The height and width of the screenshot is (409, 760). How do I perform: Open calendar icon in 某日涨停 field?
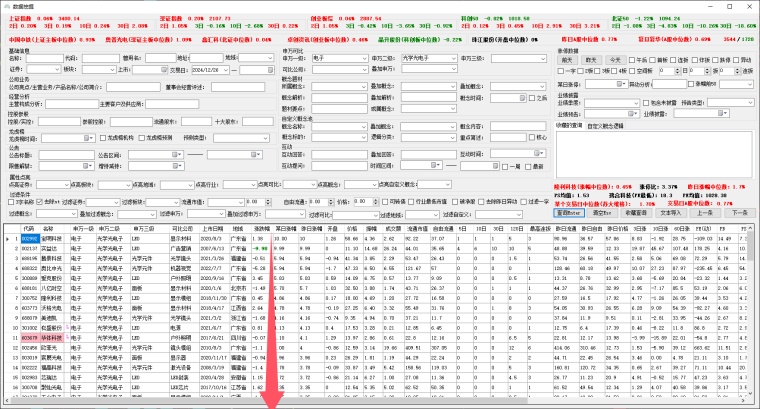click(x=619, y=84)
